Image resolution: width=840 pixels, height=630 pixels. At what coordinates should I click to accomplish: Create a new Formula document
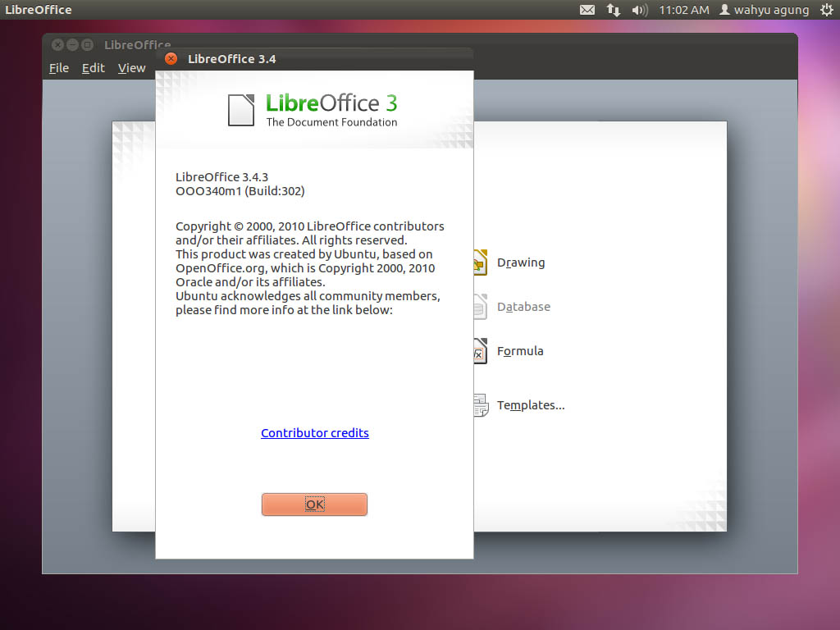[520, 351]
